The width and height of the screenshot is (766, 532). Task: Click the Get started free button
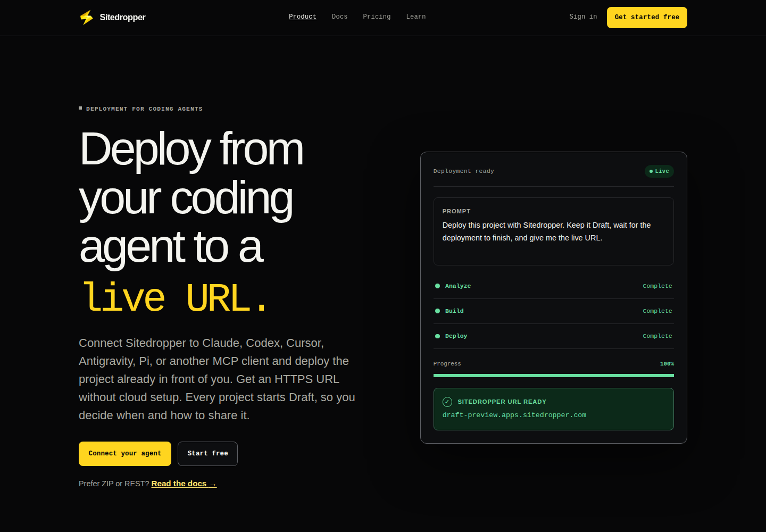pos(647,18)
